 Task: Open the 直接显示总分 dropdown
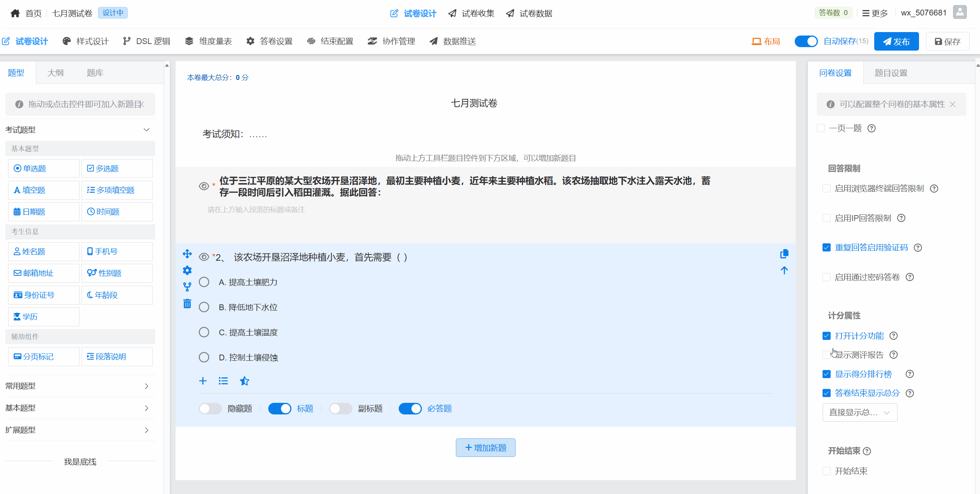pos(860,413)
